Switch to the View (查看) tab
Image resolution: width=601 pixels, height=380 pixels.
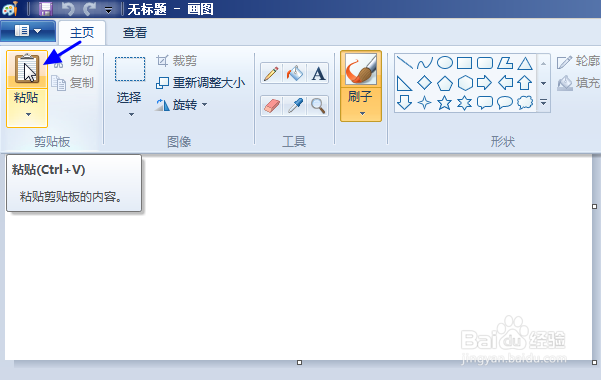[x=135, y=33]
